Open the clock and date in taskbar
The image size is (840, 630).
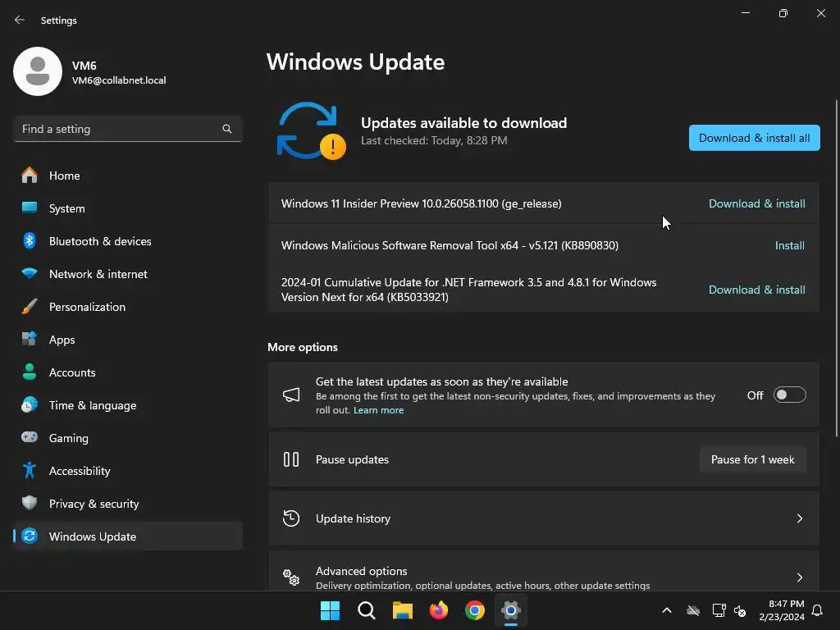(x=782, y=610)
